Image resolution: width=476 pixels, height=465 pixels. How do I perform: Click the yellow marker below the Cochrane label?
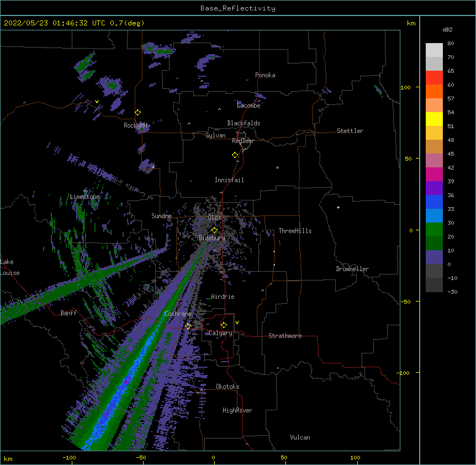(x=188, y=326)
